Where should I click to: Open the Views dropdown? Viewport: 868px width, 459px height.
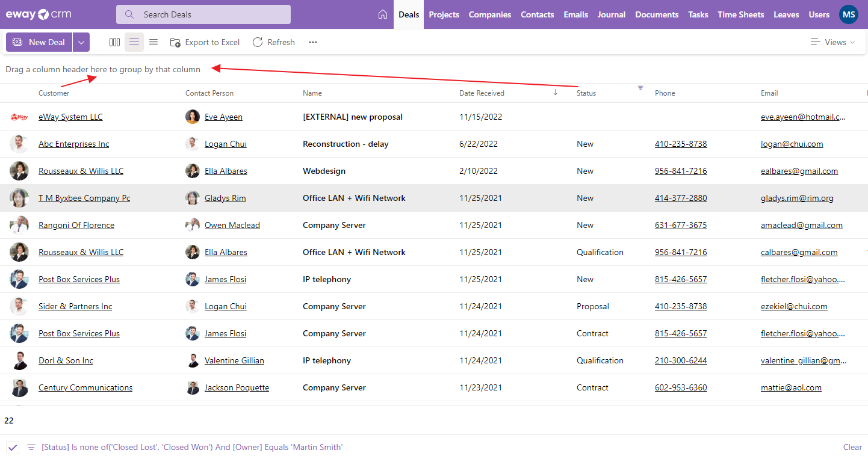832,42
